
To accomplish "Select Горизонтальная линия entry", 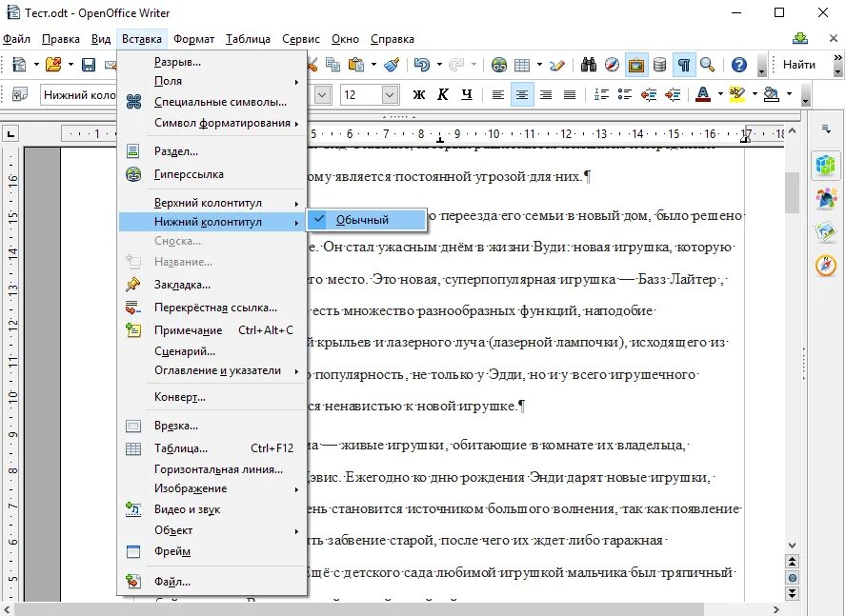I will [212, 469].
